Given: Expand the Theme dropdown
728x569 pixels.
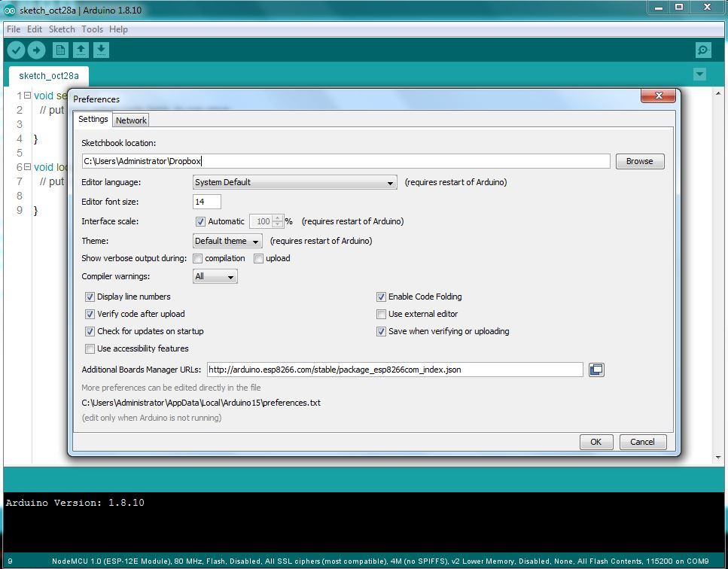Looking at the screenshot, I should click(227, 241).
